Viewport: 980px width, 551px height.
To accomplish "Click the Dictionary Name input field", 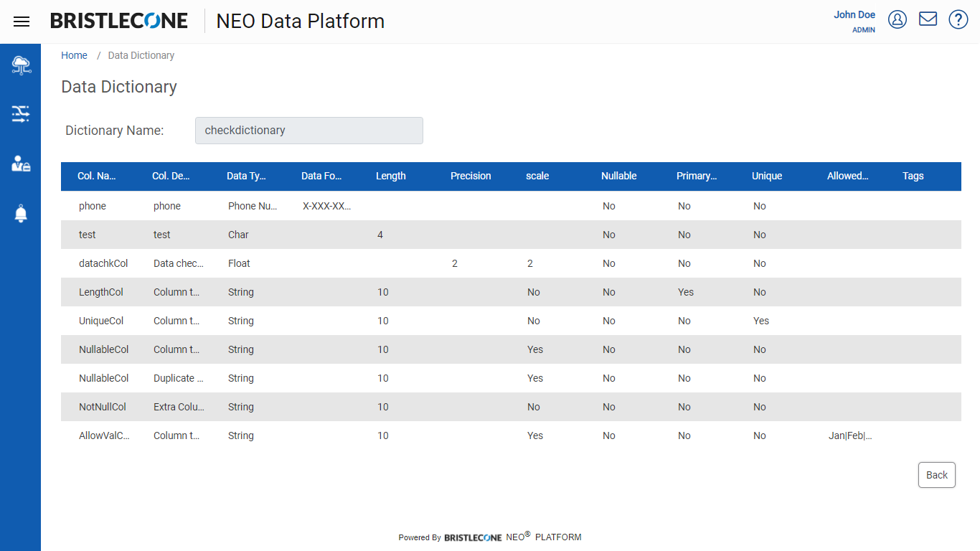I will [309, 131].
